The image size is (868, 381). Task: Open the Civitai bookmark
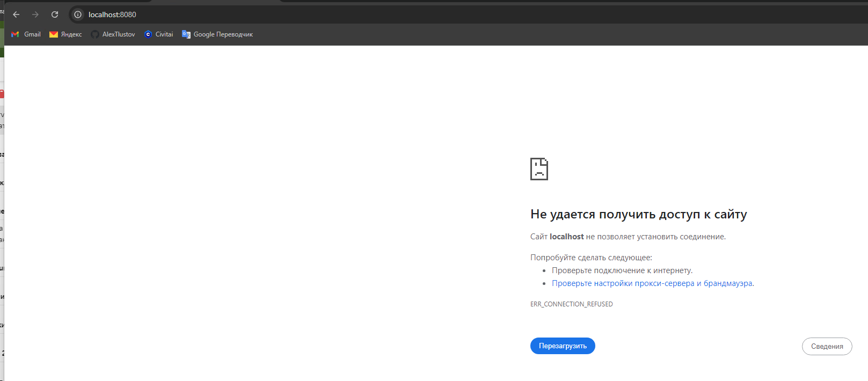(158, 34)
